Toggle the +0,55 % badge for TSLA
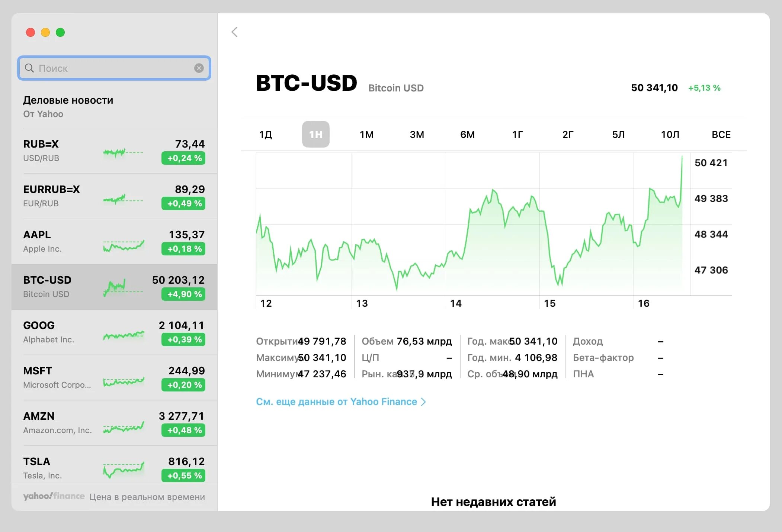 (183, 475)
